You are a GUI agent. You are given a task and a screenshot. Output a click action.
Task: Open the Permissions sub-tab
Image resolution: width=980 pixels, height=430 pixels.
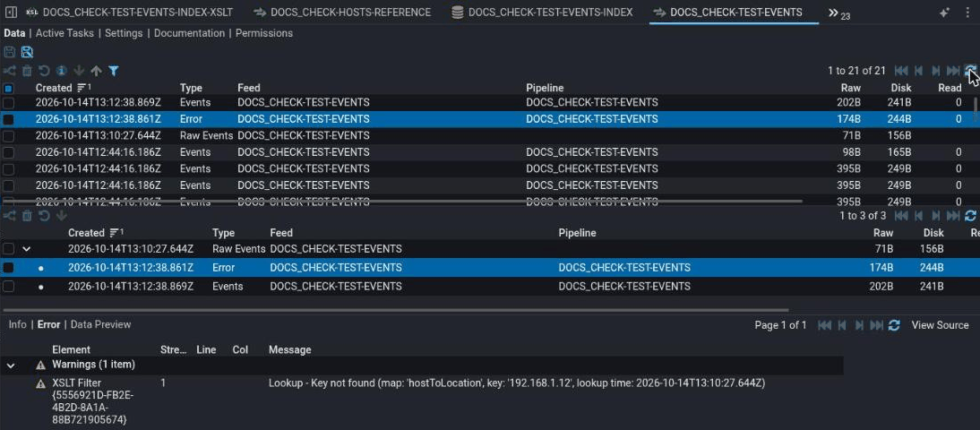[263, 33]
